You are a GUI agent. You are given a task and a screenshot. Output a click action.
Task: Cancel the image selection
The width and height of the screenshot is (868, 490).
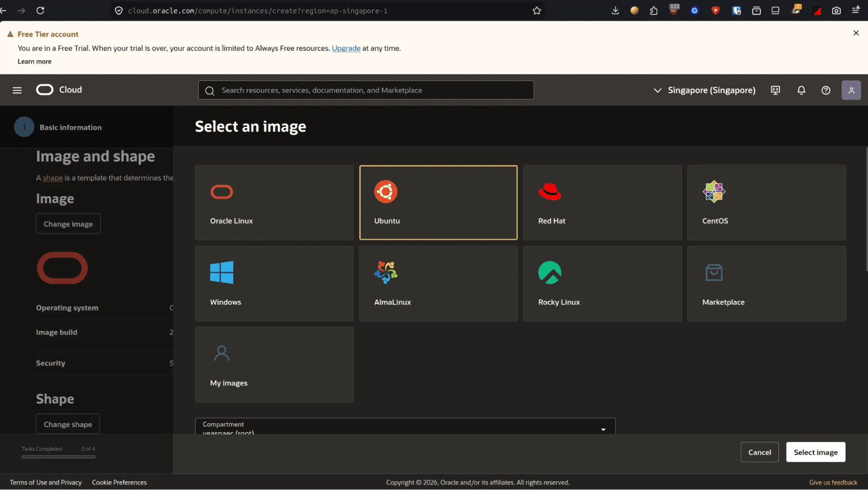(x=759, y=452)
